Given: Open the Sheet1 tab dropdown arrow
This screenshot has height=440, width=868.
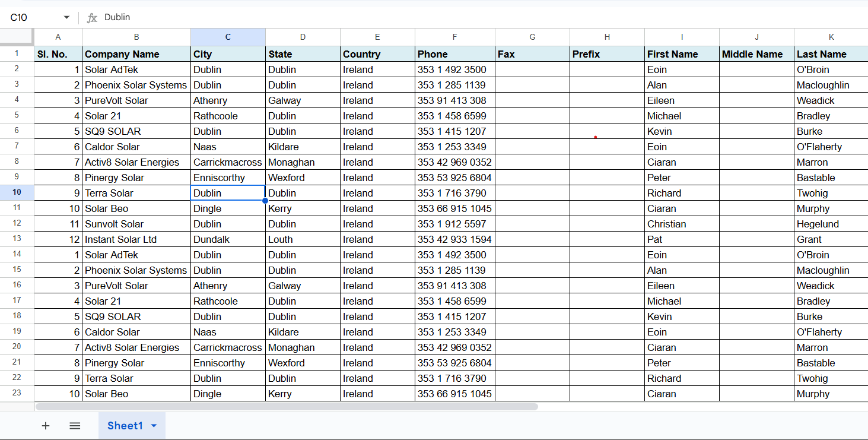Looking at the screenshot, I should tap(154, 426).
